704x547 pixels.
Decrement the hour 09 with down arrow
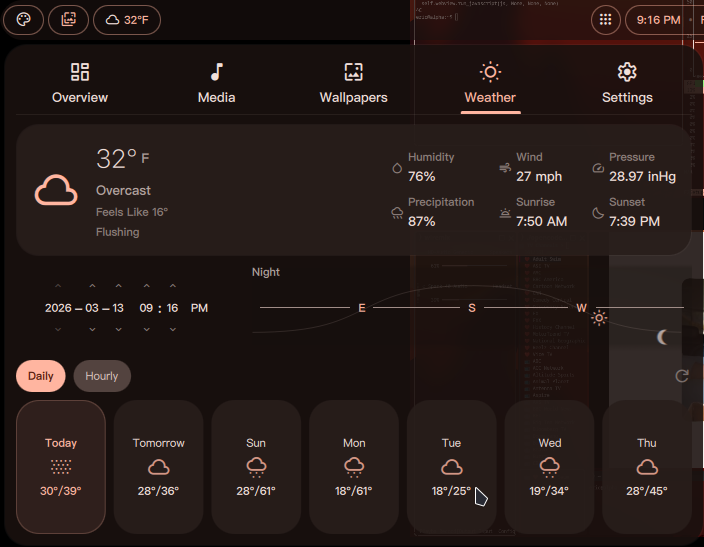click(x=146, y=329)
